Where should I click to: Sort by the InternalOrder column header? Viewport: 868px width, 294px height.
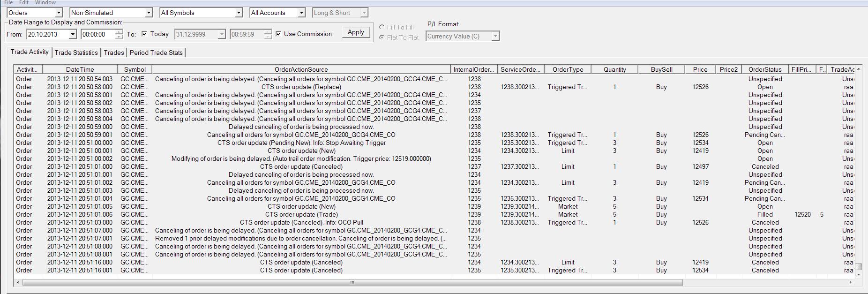(x=473, y=69)
